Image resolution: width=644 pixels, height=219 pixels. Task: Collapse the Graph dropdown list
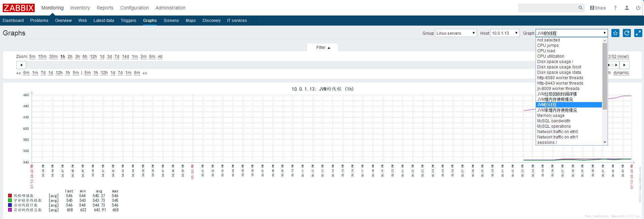click(x=572, y=33)
